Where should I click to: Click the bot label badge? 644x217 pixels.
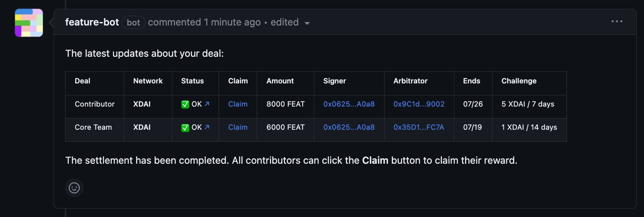click(133, 23)
